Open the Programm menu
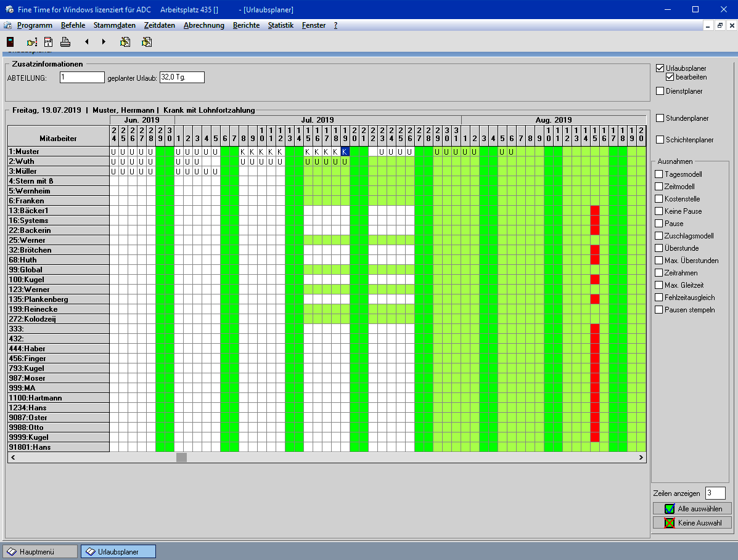Viewport: 738px width, 560px height. click(35, 25)
